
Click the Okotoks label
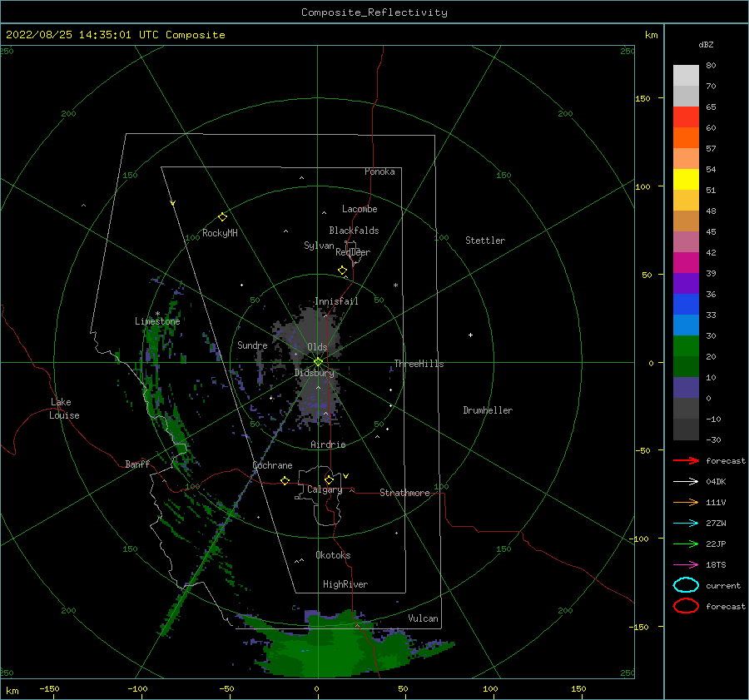point(333,555)
